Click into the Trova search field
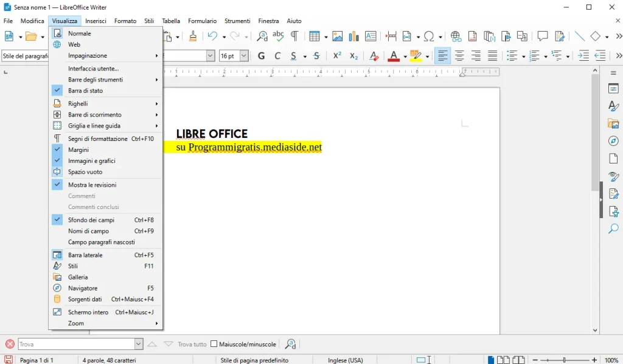The image size is (623, 364). (x=77, y=344)
